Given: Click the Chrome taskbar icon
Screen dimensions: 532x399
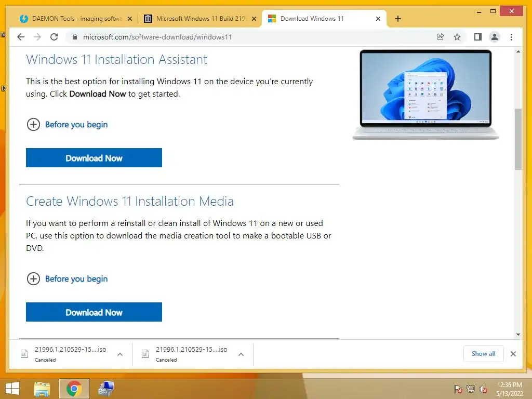Looking at the screenshot, I should tap(74, 389).
